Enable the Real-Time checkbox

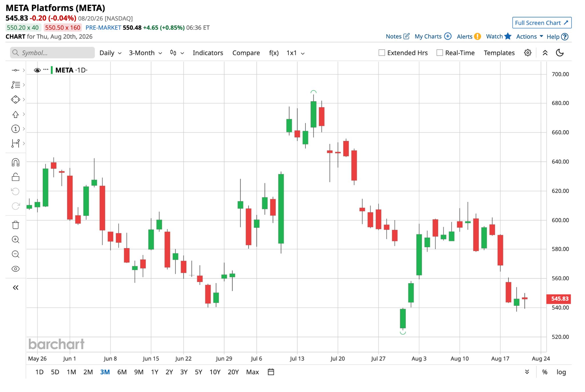(x=440, y=53)
